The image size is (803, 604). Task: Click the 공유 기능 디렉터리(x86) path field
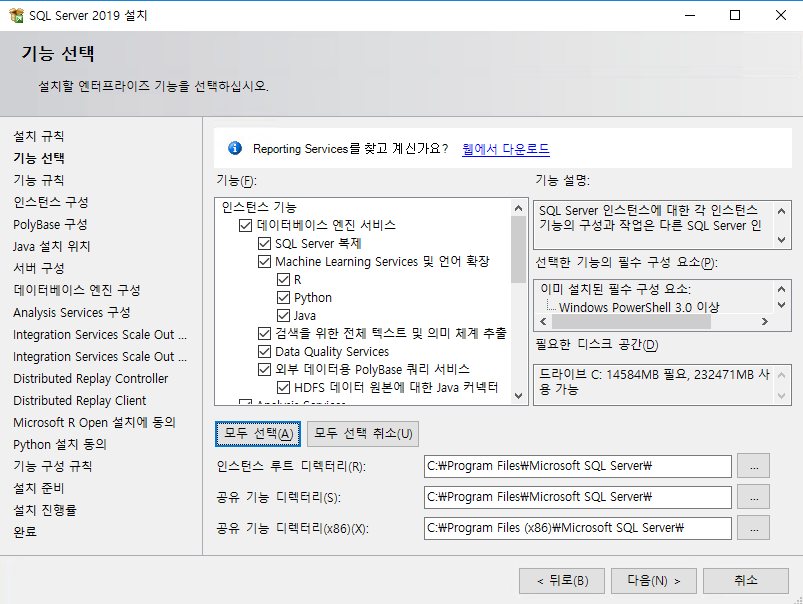point(578,528)
